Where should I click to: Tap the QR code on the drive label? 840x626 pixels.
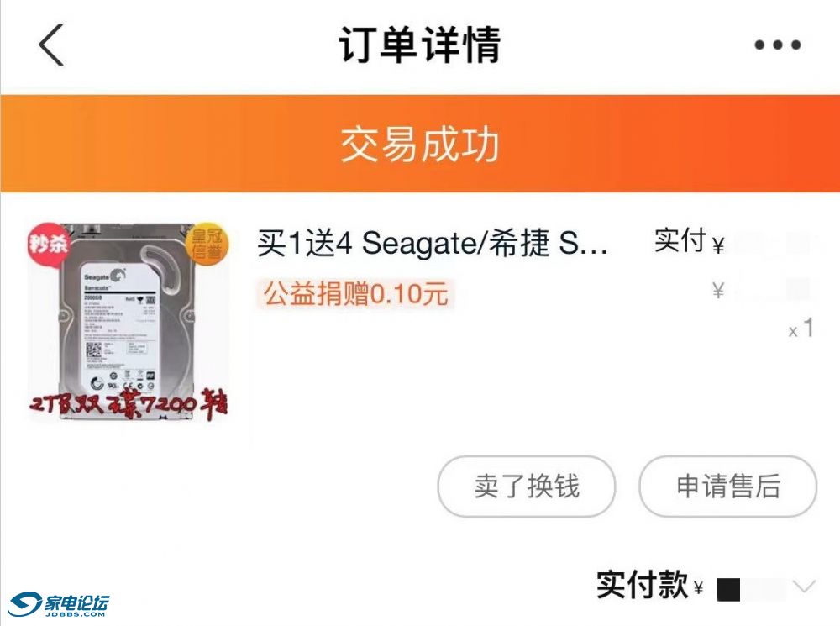[94, 350]
